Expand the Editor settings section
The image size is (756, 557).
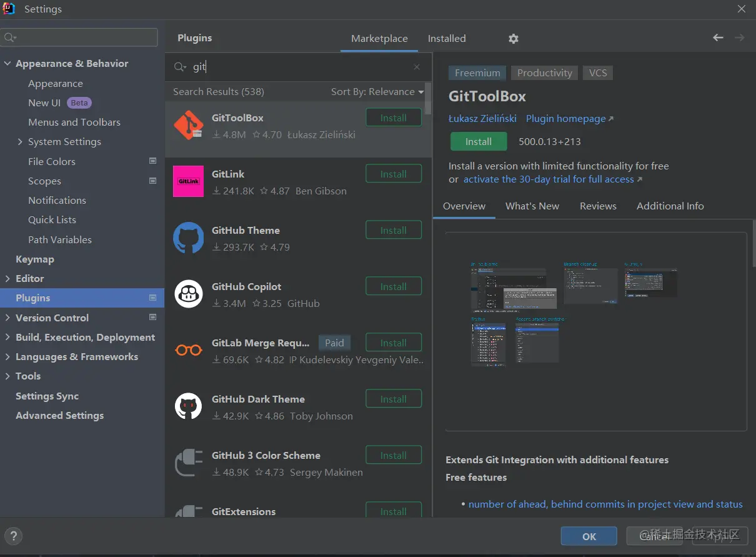point(7,279)
